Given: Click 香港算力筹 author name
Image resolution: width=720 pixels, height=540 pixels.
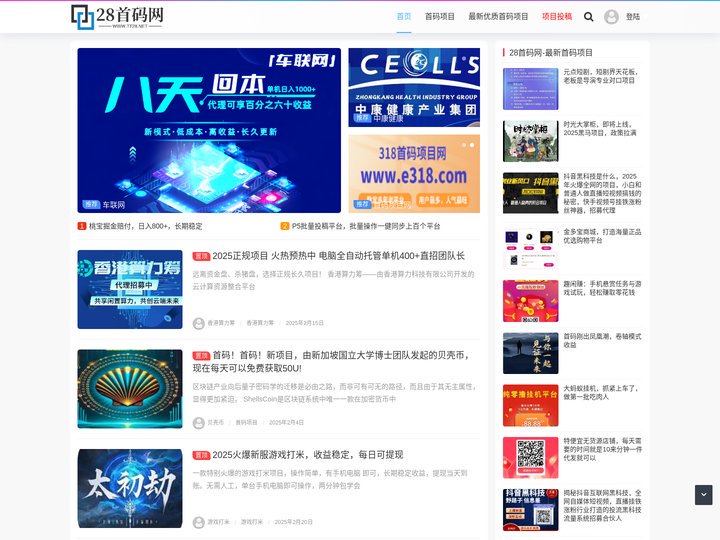Looking at the screenshot, I should coord(221,323).
